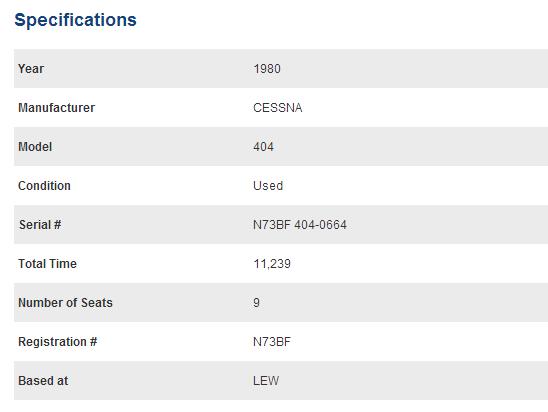Select the Based at label
548x412 pixels.
click(43, 381)
